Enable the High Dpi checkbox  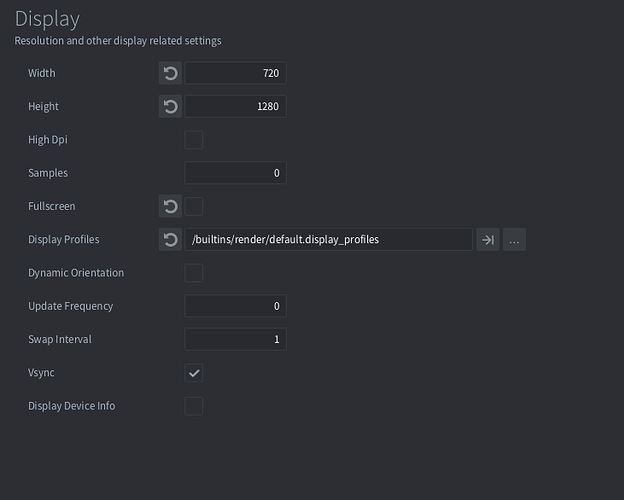(194, 140)
